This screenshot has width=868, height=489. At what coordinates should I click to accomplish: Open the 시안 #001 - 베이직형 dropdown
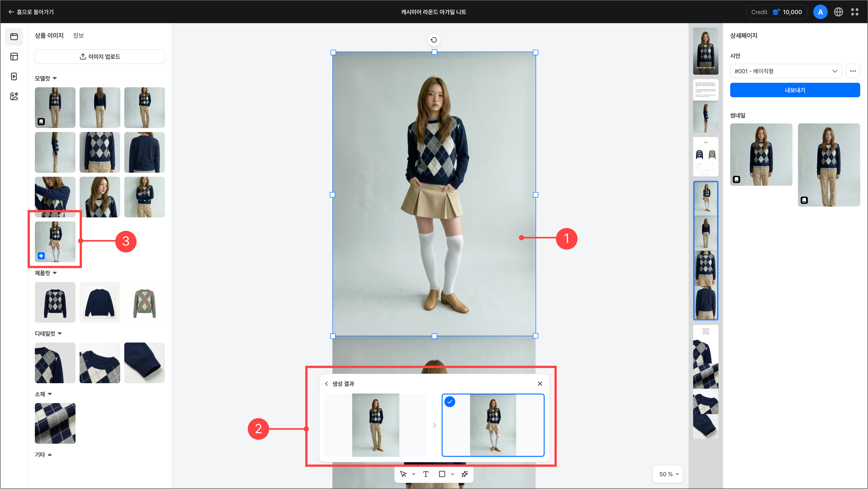point(786,71)
